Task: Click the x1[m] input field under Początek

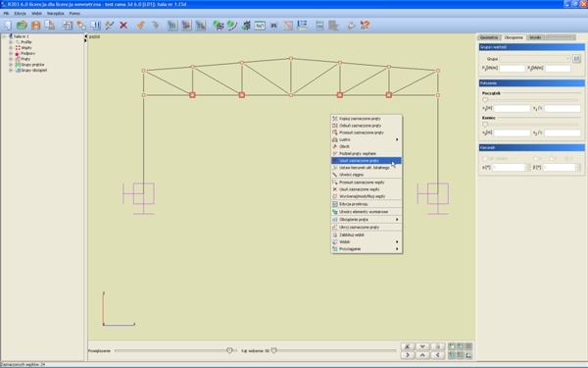Action: pos(512,109)
